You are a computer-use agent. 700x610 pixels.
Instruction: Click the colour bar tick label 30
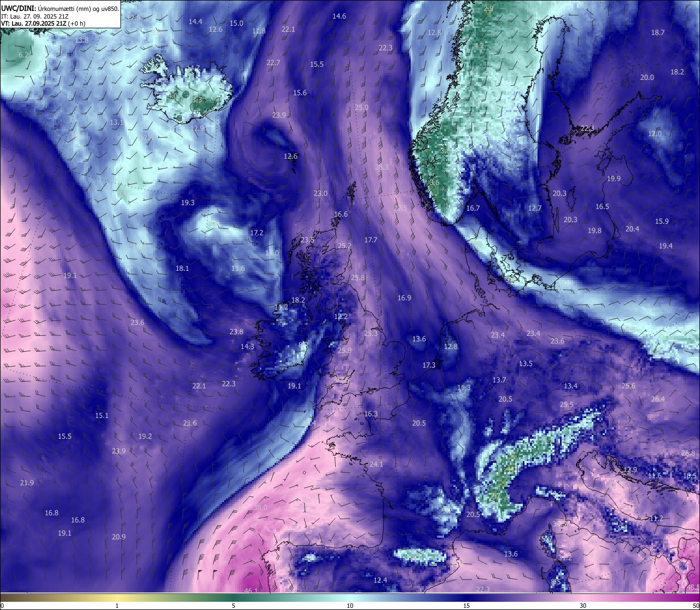tap(583, 606)
